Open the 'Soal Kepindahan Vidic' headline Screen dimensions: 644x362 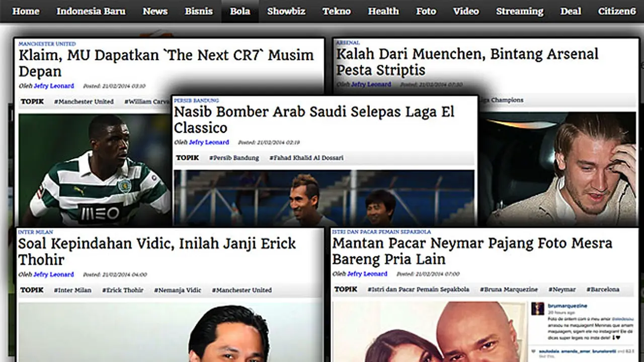[157, 251]
